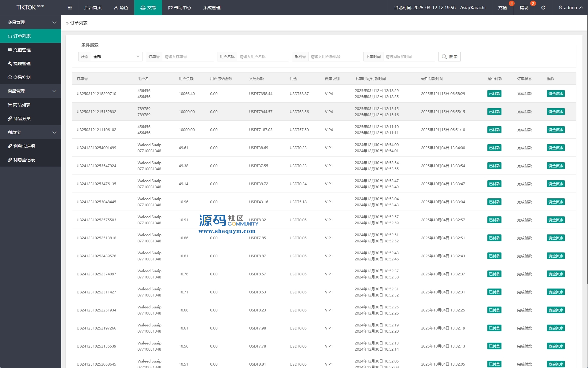Click commission value USDT63.56
Screen dimensions: 588x368
299,112
